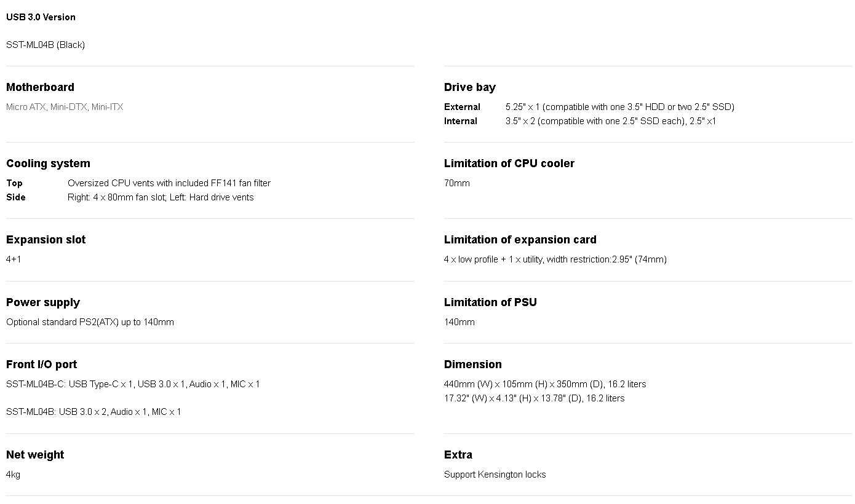Click the Internal drive bay specification
The width and height of the screenshot is (855, 504).
[x=611, y=121]
